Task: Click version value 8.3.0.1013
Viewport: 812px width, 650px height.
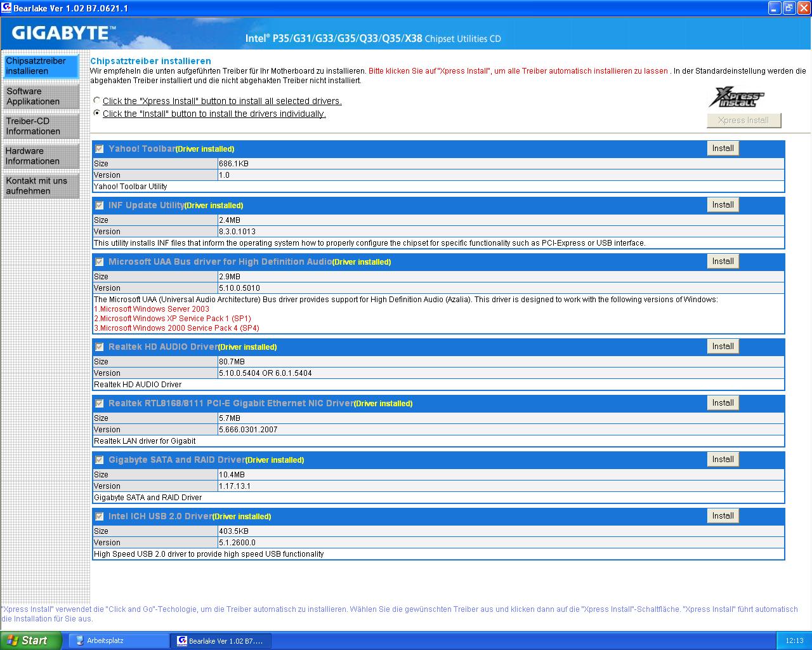Action: tap(237, 232)
